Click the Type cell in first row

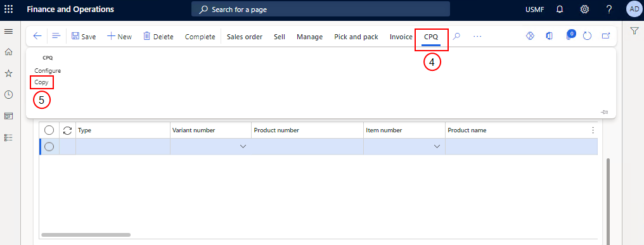click(123, 146)
